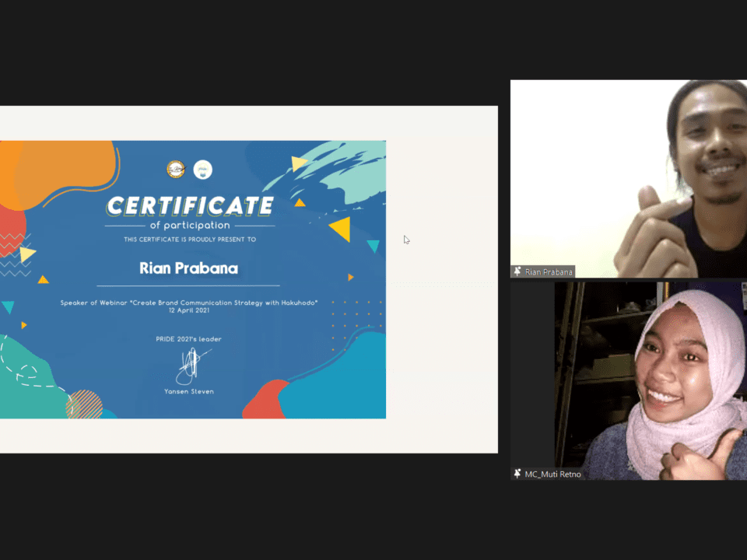Screen dimensions: 747x560
Task: Click the CERTIFICATE heading text
Action: pyautogui.click(x=190, y=206)
